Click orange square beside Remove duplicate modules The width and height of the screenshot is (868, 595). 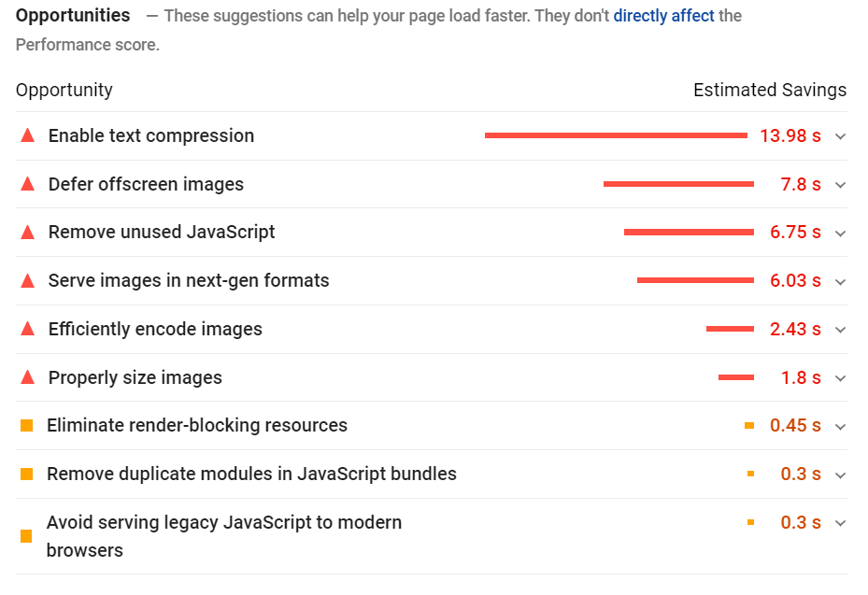[x=26, y=475]
